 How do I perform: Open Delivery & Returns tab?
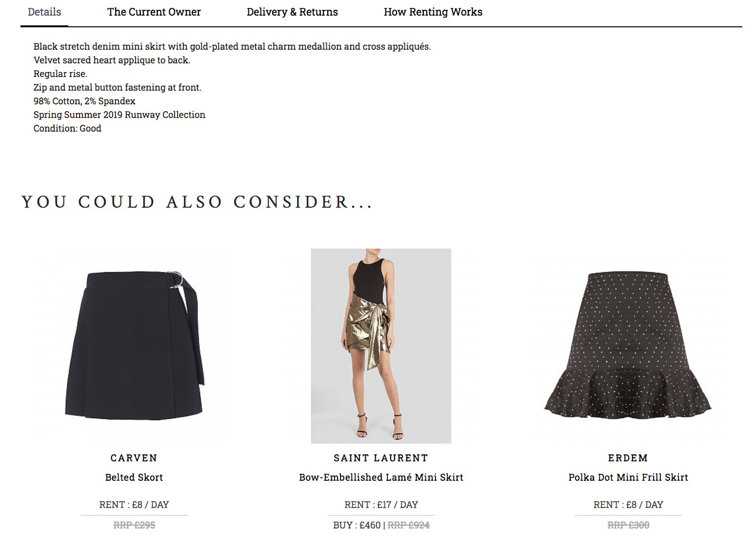tap(292, 12)
